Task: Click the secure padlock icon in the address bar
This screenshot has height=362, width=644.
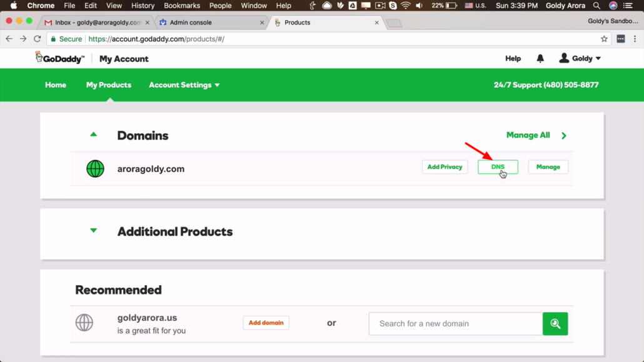Action: (53, 39)
